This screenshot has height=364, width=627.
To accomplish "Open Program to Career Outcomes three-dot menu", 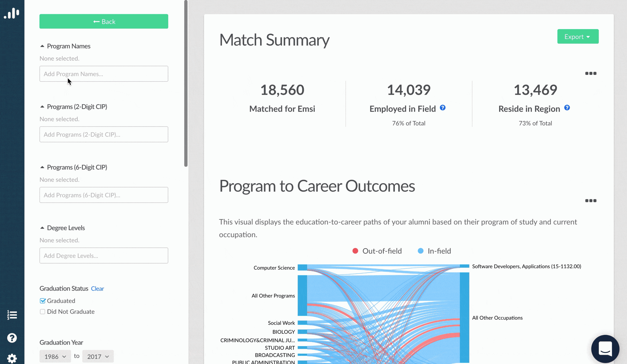I will tap(591, 201).
